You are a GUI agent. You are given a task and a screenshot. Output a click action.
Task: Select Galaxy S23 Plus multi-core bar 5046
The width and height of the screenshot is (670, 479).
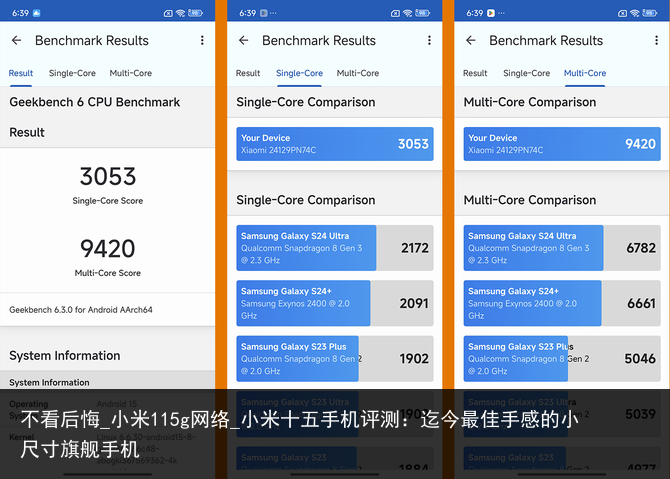[562, 359]
